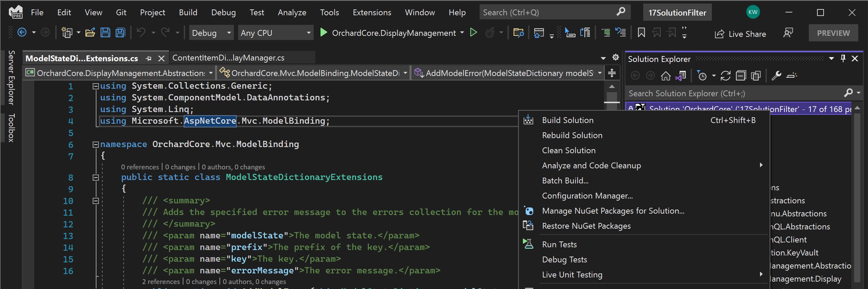Click the Collapse All icon in Solution Explorer

coord(741,76)
